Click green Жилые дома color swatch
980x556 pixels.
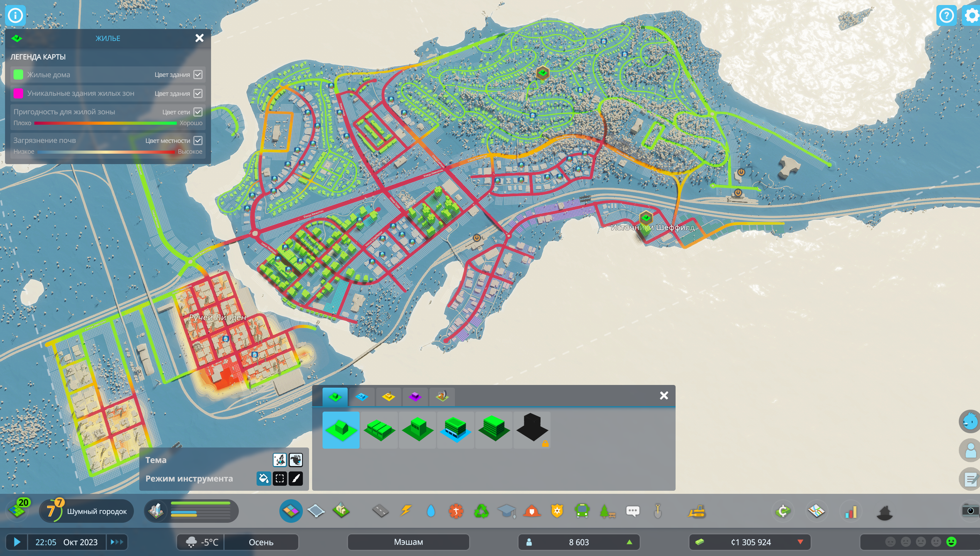pos(18,75)
